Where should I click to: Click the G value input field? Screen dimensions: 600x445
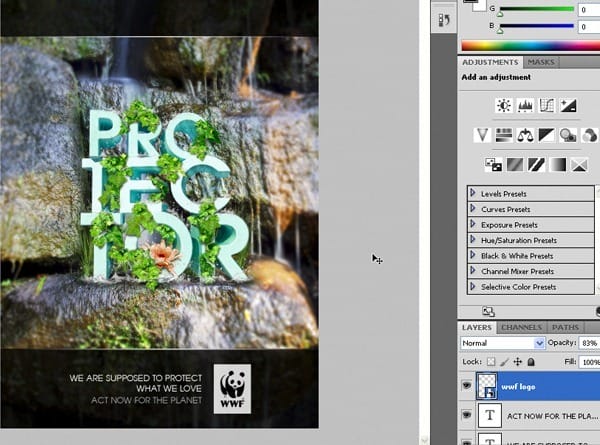(589, 10)
